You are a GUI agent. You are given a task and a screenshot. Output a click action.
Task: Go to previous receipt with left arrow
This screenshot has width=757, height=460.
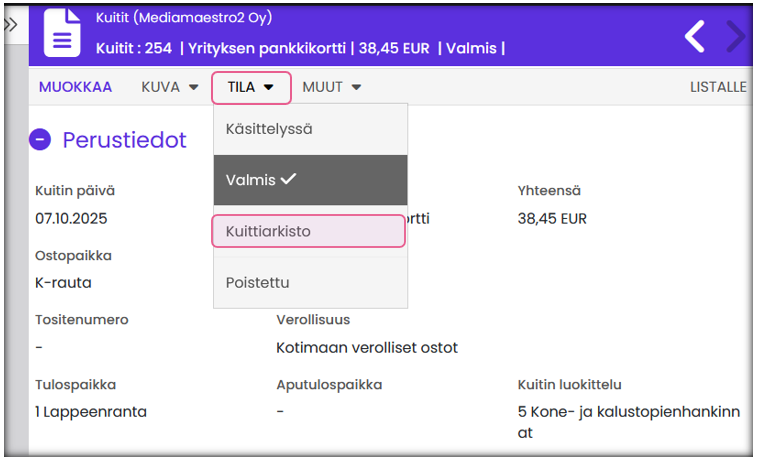click(x=695, y=36)
